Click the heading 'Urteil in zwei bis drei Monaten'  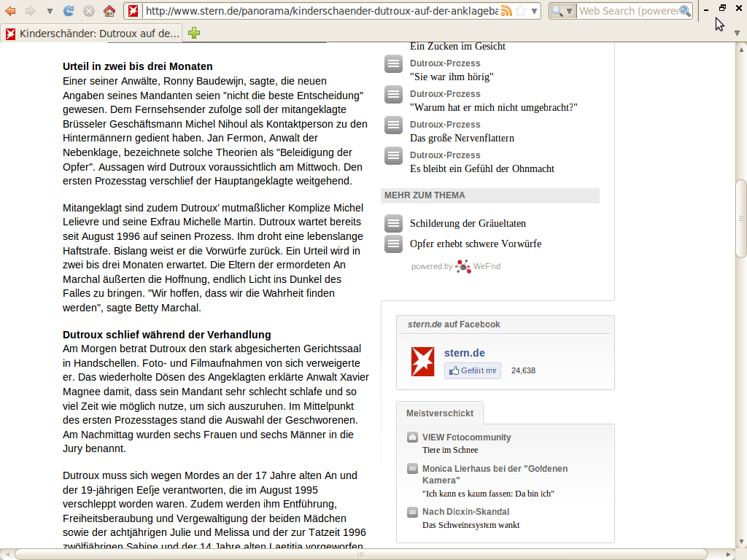click(138, 66)
